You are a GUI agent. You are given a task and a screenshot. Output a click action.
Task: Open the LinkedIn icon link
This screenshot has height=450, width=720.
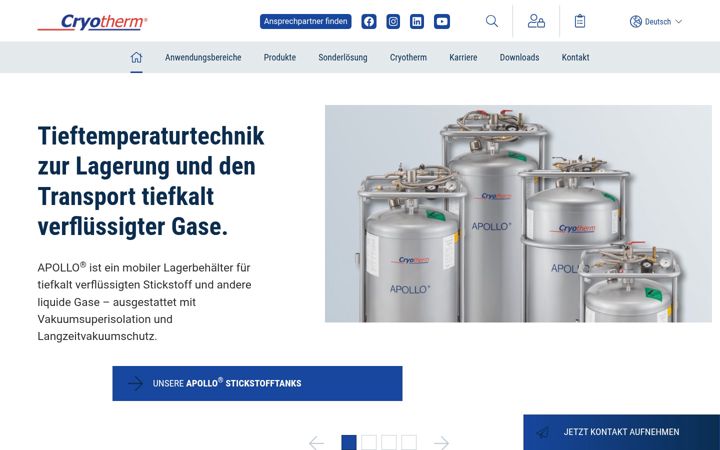(x=417, y=22)
